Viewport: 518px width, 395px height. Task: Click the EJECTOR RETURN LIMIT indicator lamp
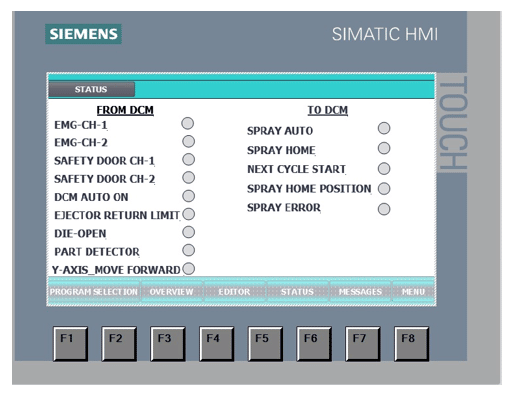(x=189, y=214)
